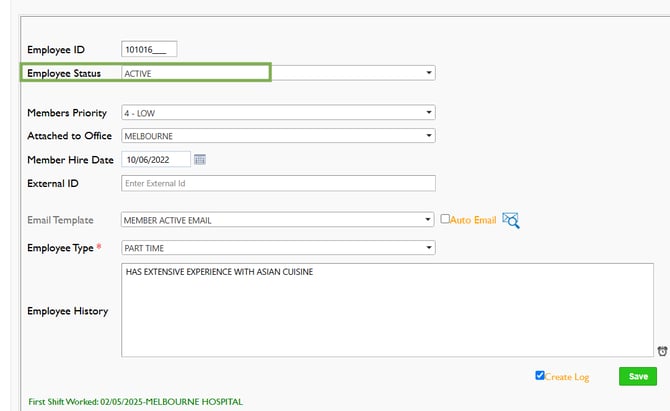Click the First Shift Worked text

coord(135,402)
